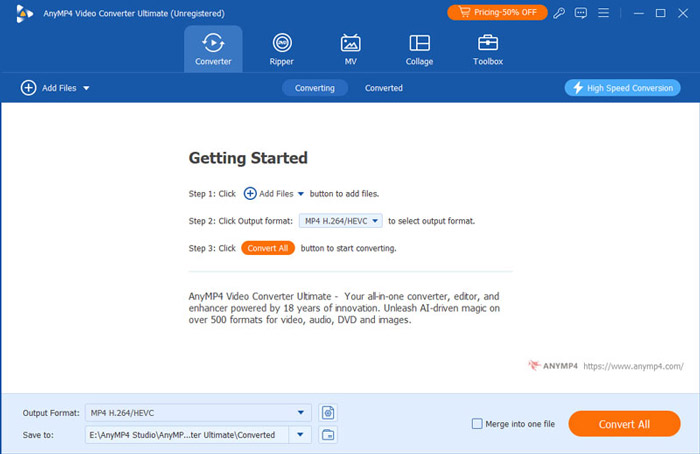
Task: Enable Merge into one file checkbox
Action: tap(477, 424)
